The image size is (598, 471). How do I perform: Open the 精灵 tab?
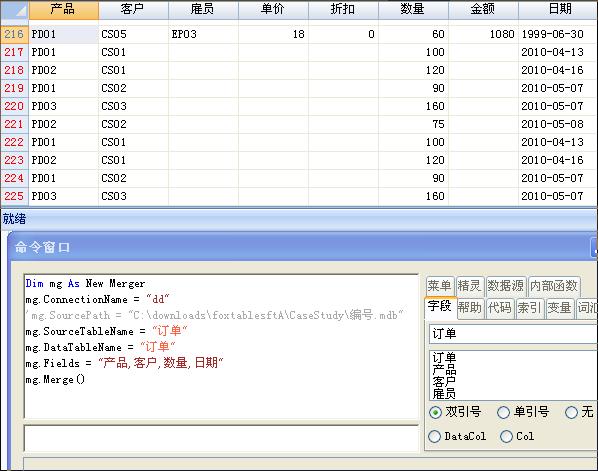470,286
